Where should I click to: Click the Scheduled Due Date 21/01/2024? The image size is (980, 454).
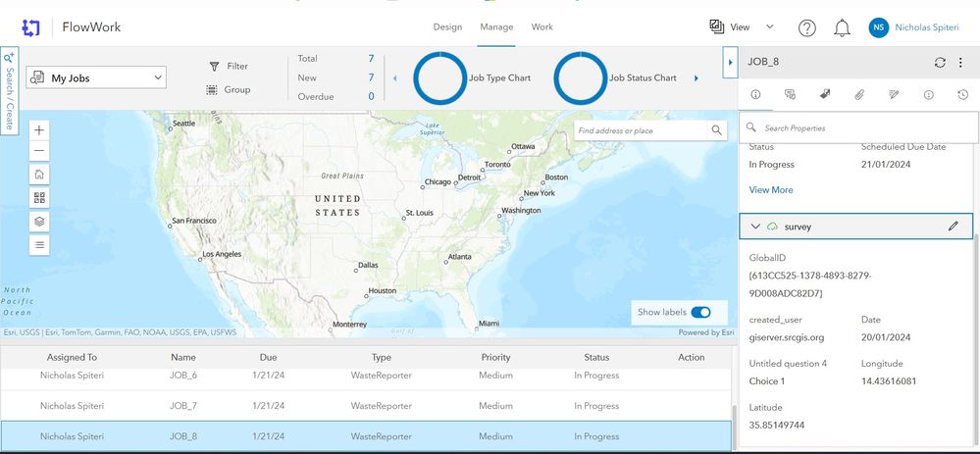coord(886,164)
